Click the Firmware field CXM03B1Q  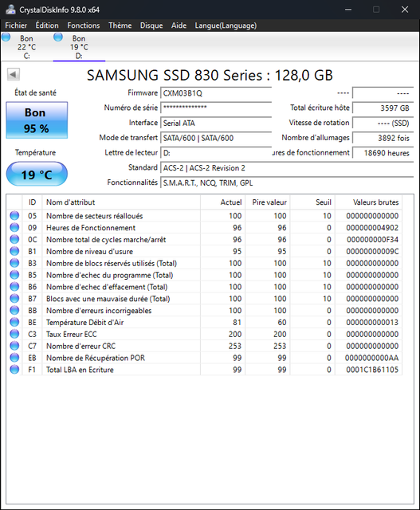[x=216, y=93]
